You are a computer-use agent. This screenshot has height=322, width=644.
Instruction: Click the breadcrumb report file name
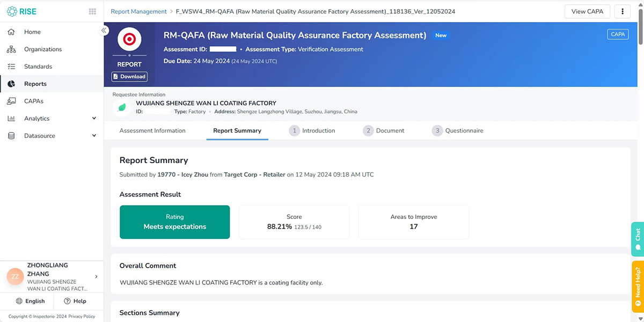click(316, 11)
